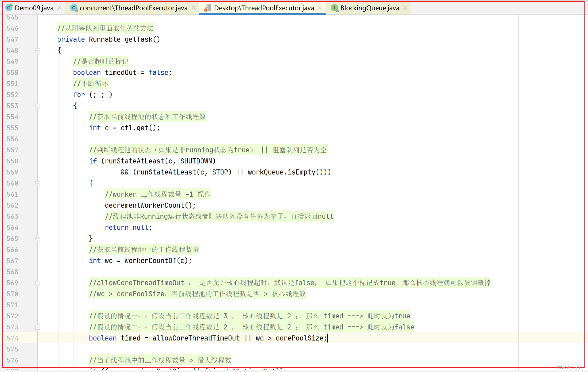Click comment '//假设的情况一' on line 572
This screenshot has width=588, height=372.
[x=250, y=316]
